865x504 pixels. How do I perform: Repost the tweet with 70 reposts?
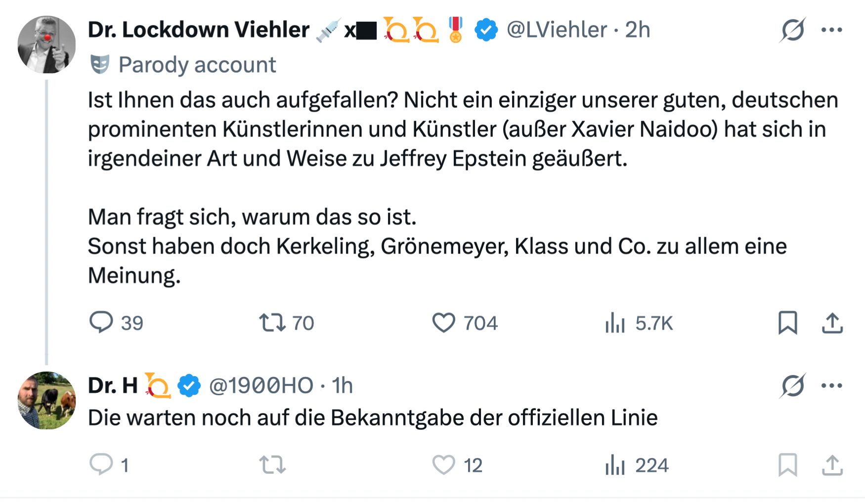[x=272, y=323]
